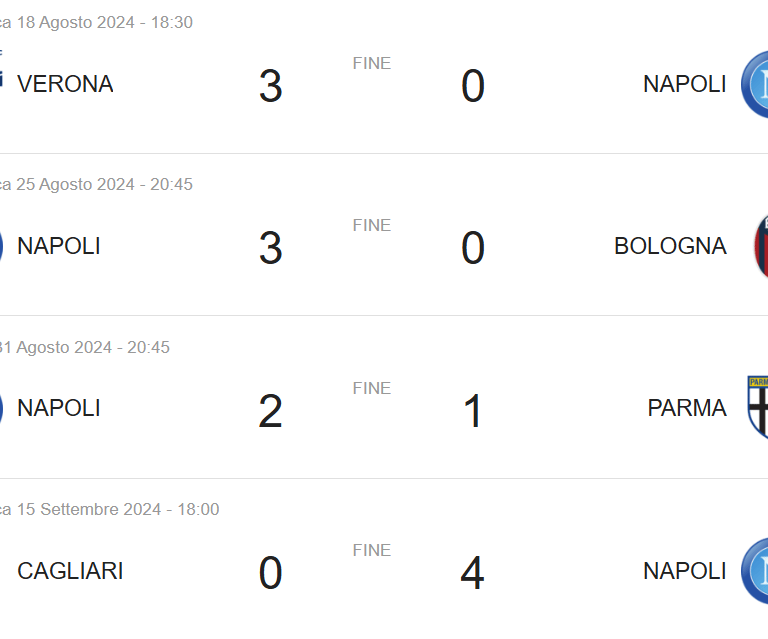Click the Bologna club crest
The height and width of the screenshot is (639, 768).
tap(761, 246)
